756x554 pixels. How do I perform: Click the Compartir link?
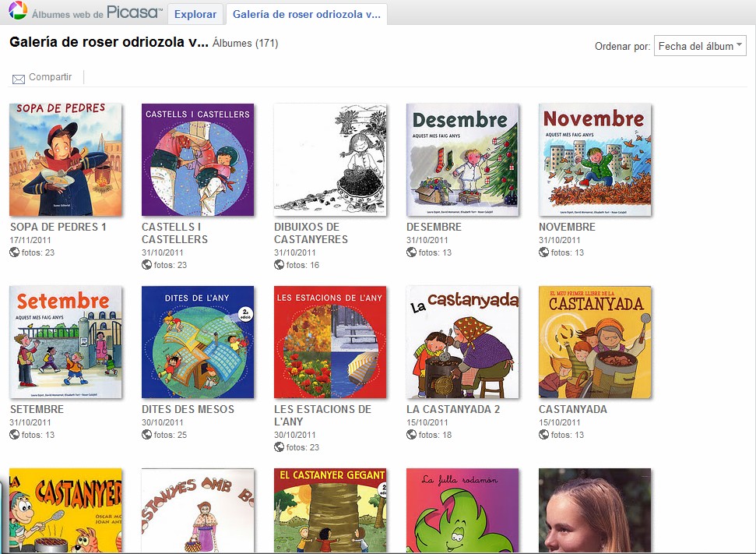50,76
